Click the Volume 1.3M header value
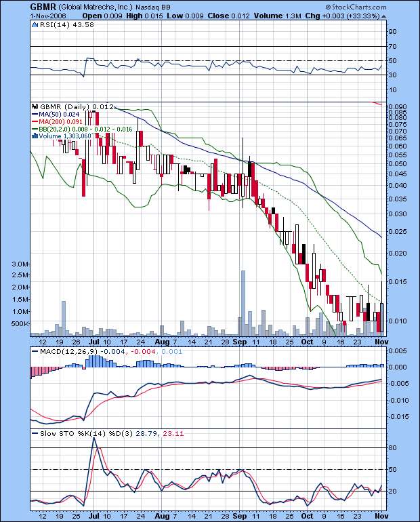Viewport: 420px width, 522px height. pyautogui.click(x=278, y=16)
